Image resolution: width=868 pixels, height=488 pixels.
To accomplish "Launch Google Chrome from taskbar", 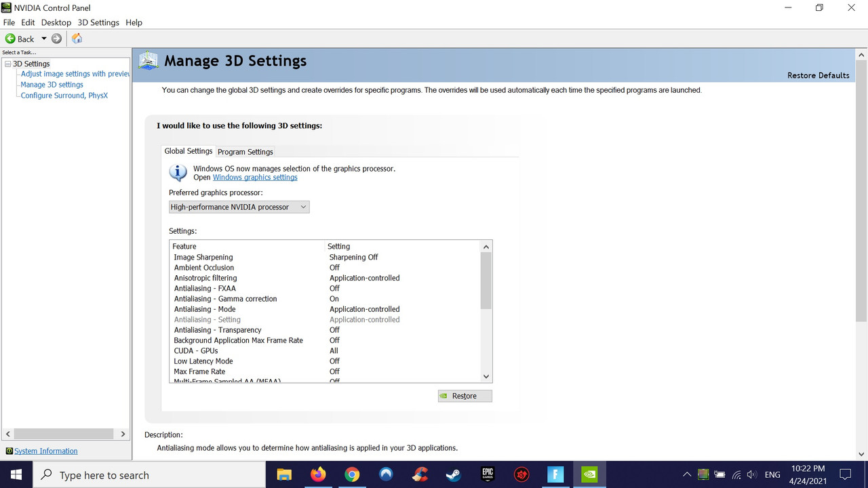I will pyautogui.click(x=351, y=474).
